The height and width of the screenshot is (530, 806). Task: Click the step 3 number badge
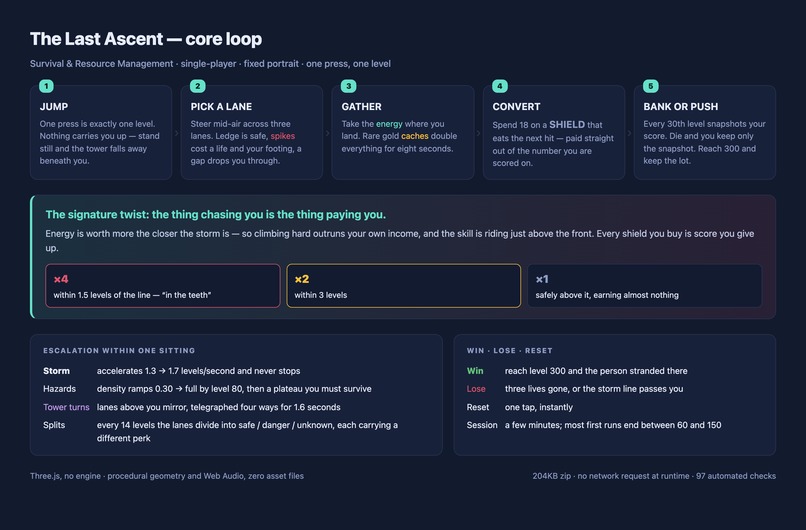pyautogui.click(x=349, y=86)
